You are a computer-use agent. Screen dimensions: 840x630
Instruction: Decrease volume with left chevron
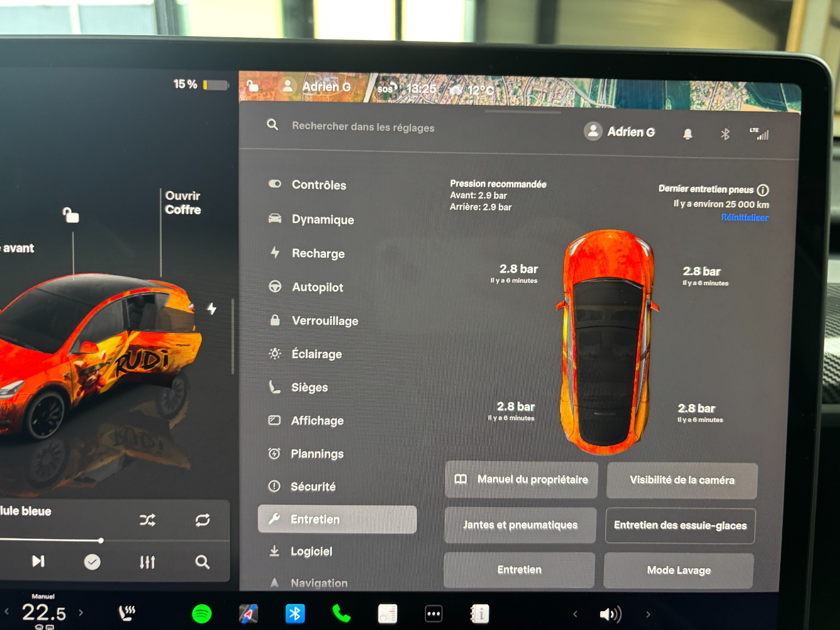click(575, 614)
